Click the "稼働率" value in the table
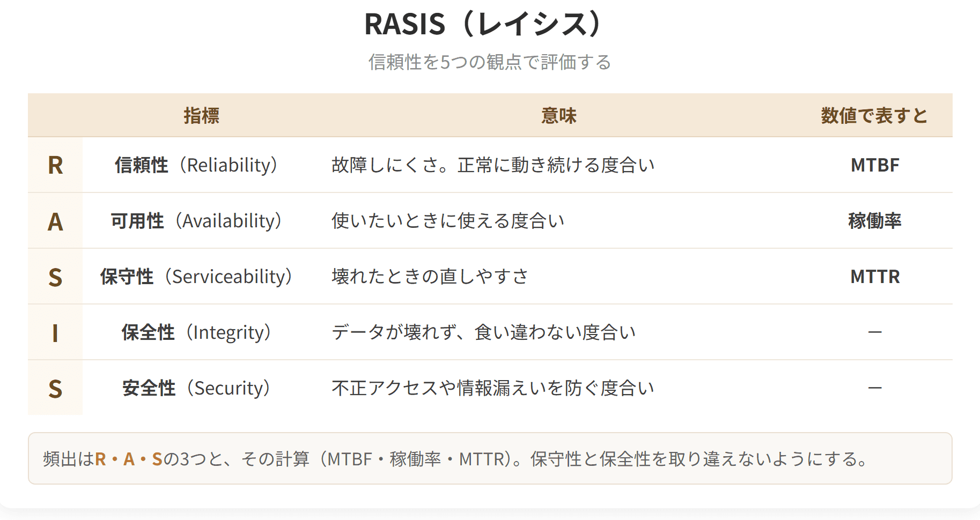Screen dimensions: 980x520 [x=875, y=221]
